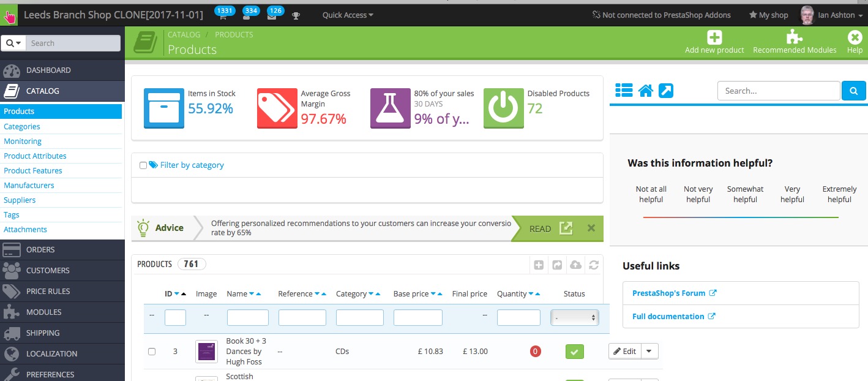868x381 pixels.
Task: Click the green enabled status checkmark for product 3
Action: coord(575,352)
